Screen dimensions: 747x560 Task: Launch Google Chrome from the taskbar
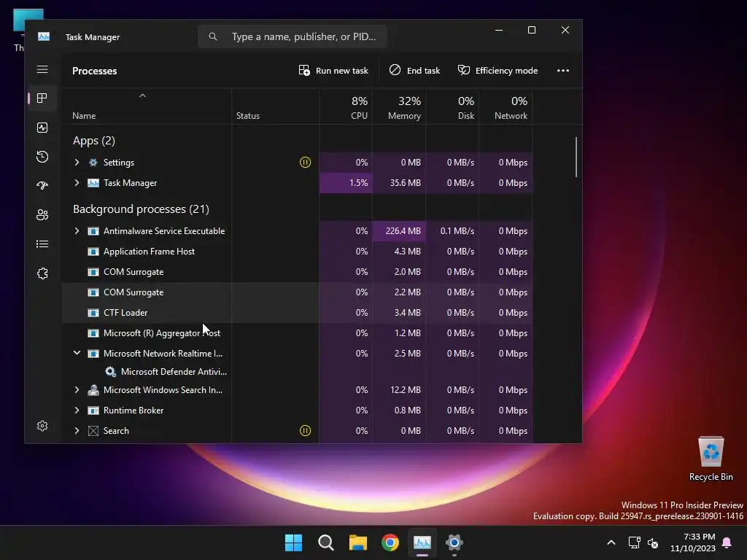click(390, 542)
